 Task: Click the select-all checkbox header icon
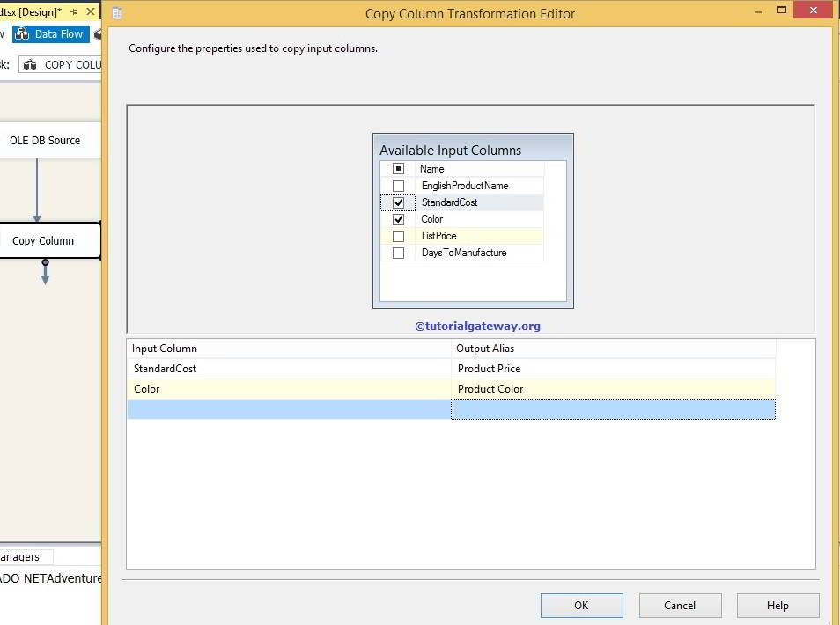(397, 168)
